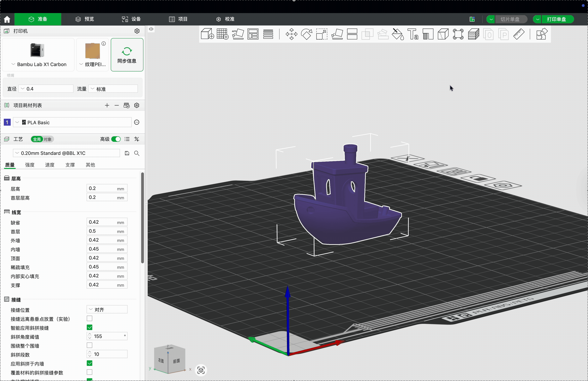Click the measure ruler tool icon
Image resolution: width=588 pixels, height=381 pixels.
click(x=519, y=34)
